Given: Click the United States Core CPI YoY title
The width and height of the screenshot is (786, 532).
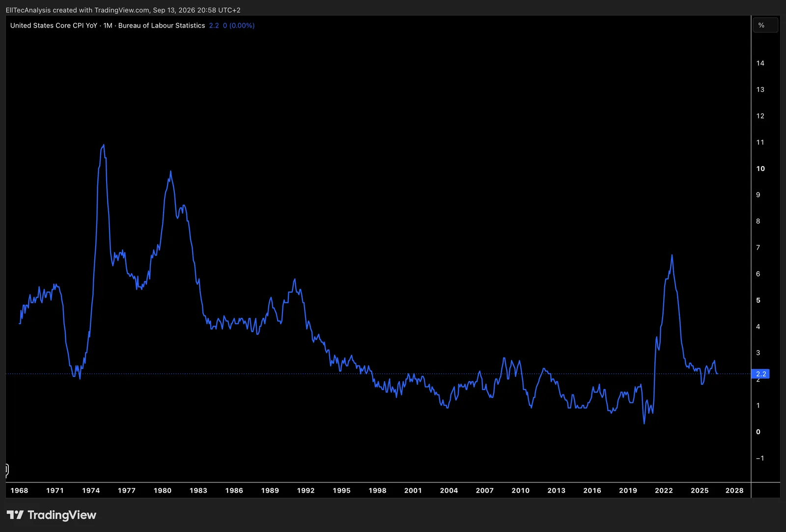Looking at the screenshot, I should coord(54,26).
